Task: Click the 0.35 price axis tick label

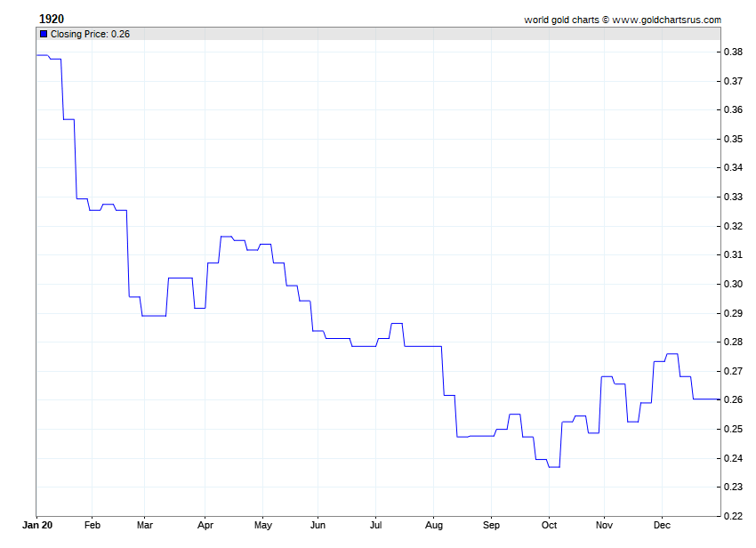Action: pyautogui.click(x=733, y=140)
